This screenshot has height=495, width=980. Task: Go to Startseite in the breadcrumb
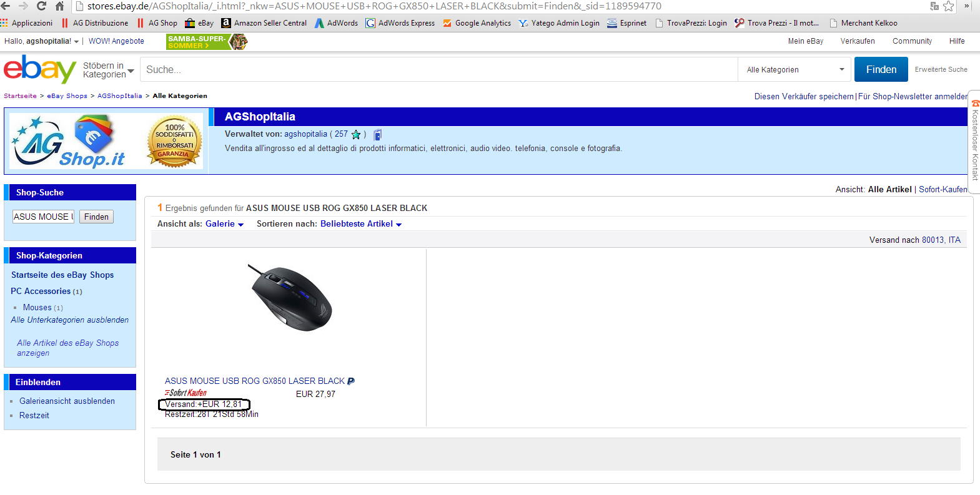click(20, 96)
